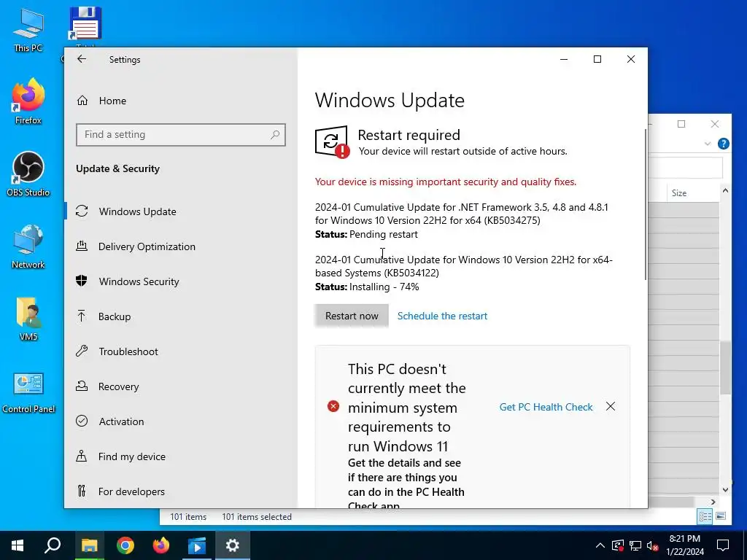747x560 pixels.
Task: Open the Windows Start menu
Action: pos(18,545)
